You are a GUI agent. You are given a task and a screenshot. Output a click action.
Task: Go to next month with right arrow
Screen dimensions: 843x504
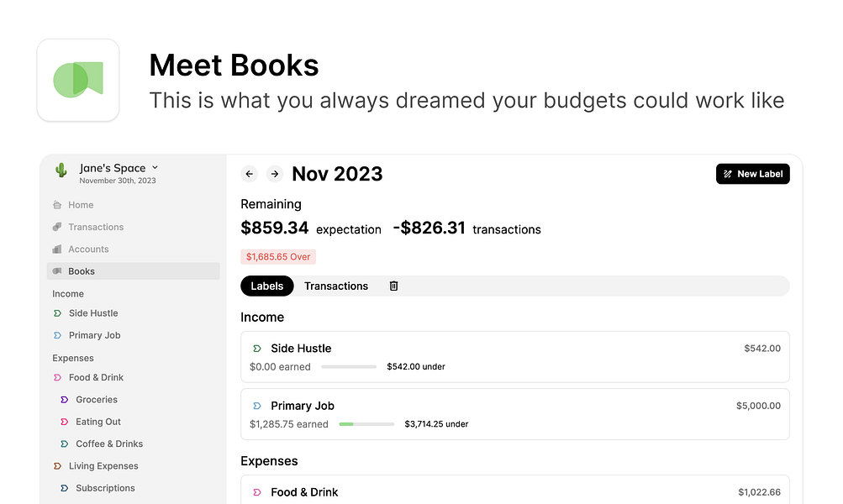(274, 174)
